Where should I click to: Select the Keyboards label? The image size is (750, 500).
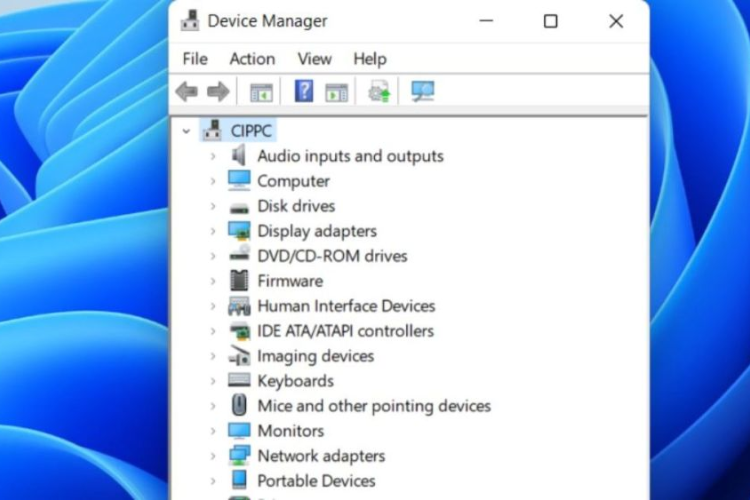point(296,381)
